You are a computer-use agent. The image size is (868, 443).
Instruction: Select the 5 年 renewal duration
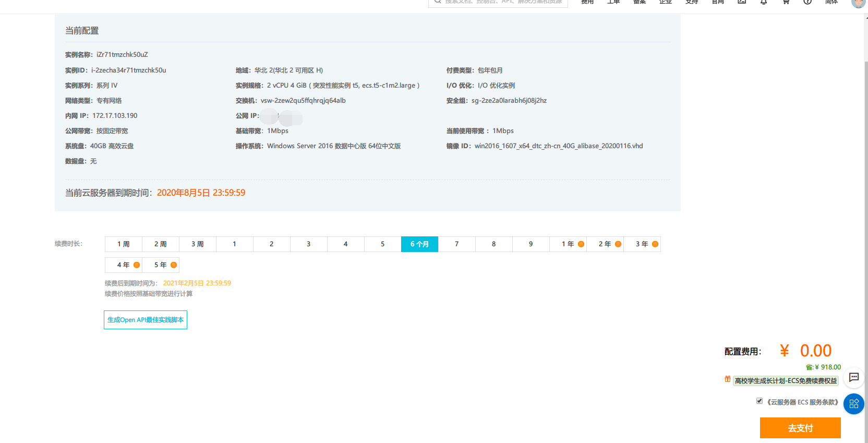(x=160, y=265)
